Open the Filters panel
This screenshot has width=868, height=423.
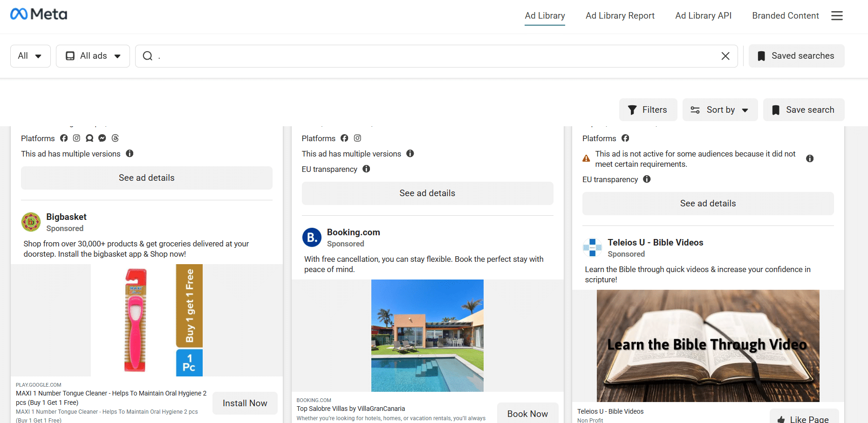[x=648, y=110]
